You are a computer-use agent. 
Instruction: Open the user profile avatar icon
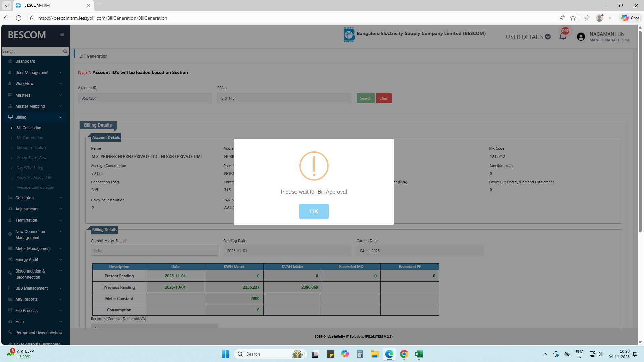click(x=581, y=37)
